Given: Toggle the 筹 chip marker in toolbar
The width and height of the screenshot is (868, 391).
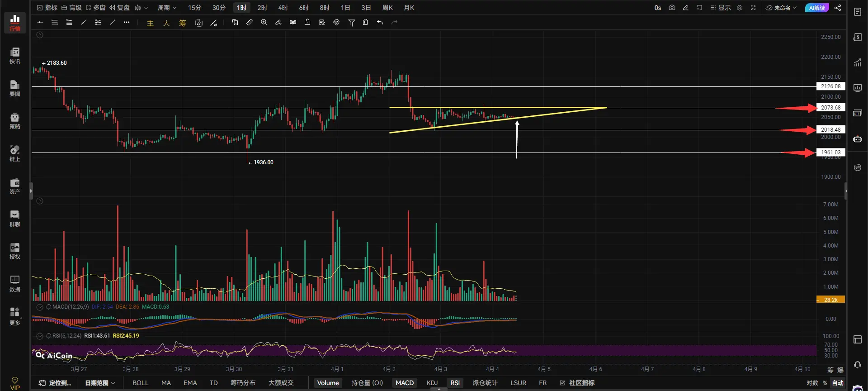Looking at the screenshot, I should 183,23.
